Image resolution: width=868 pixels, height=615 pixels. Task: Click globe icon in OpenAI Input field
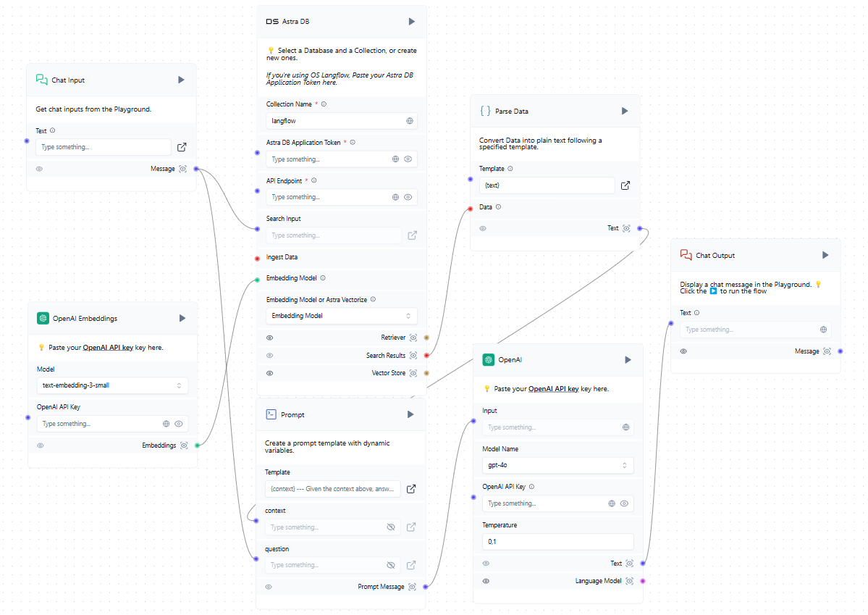[625, 427]
